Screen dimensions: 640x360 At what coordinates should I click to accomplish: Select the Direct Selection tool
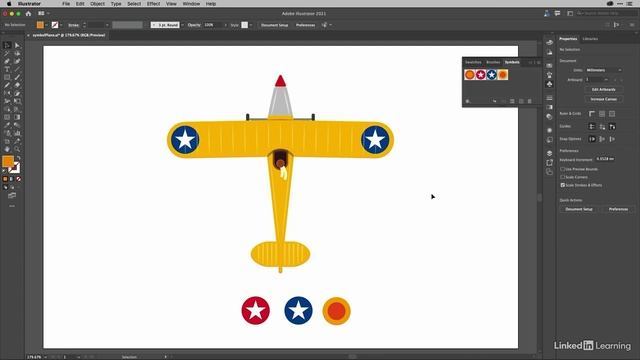[x=17, y=45]
